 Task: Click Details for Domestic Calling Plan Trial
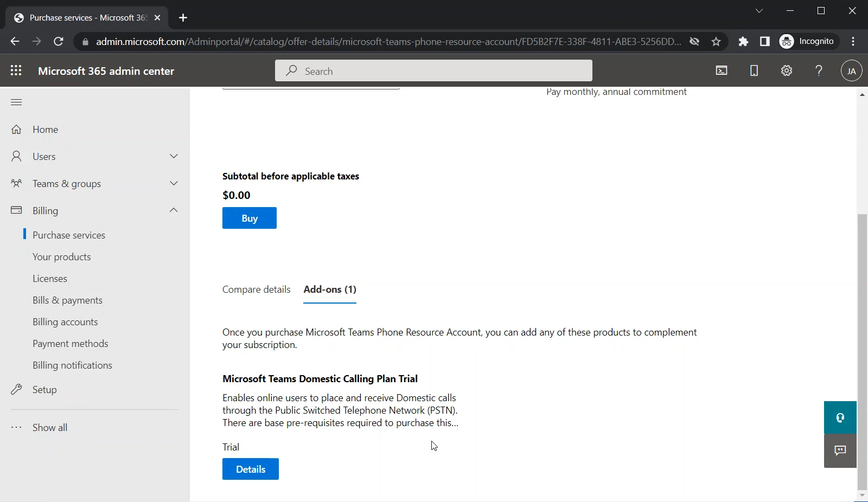pyautogui.click(x=250, y=469)
